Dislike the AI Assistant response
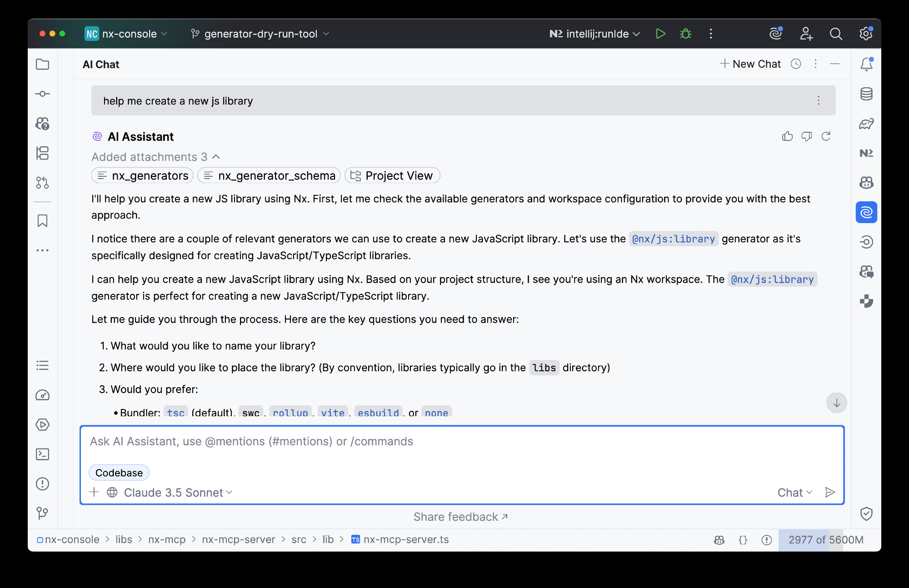 (807, 136)
